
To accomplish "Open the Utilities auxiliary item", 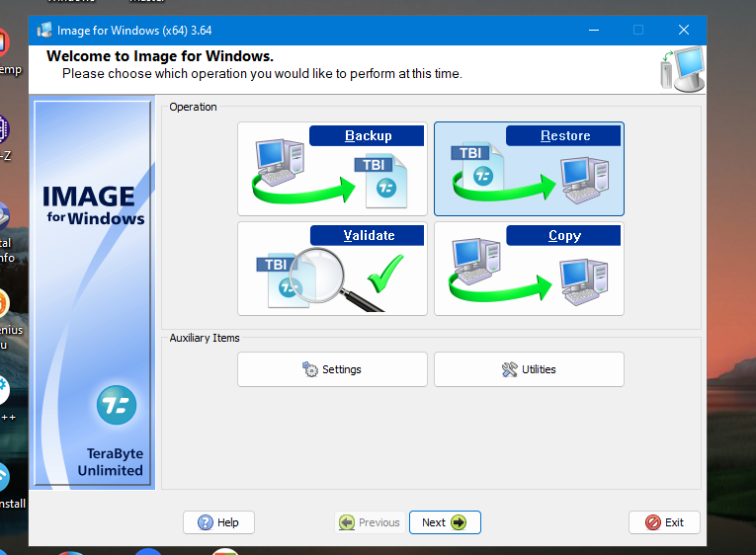I will pos(529,369).
